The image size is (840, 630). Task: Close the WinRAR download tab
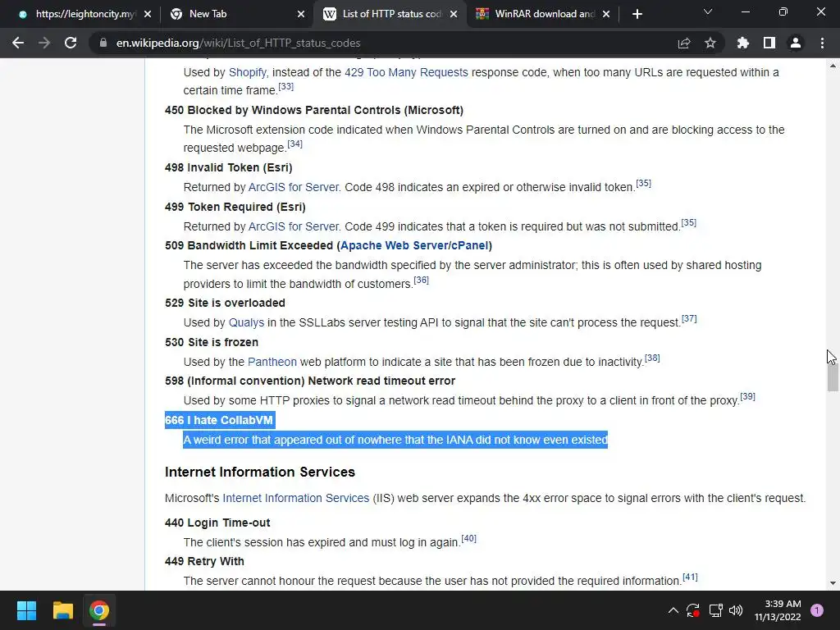606,15
